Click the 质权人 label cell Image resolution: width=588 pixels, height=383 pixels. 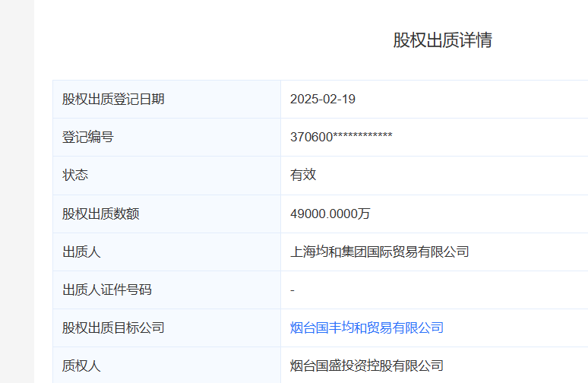pos(167,366)
